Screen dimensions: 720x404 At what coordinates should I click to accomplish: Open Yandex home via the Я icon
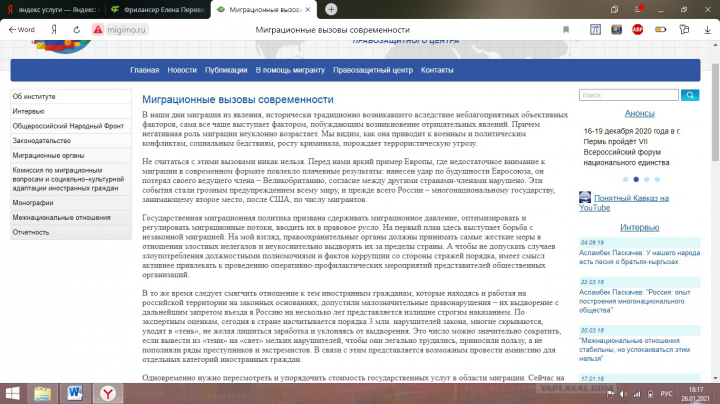54,30
